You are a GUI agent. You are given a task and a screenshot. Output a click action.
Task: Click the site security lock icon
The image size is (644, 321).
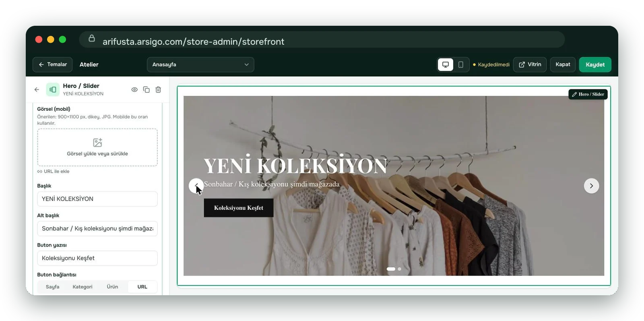[92, 38]
